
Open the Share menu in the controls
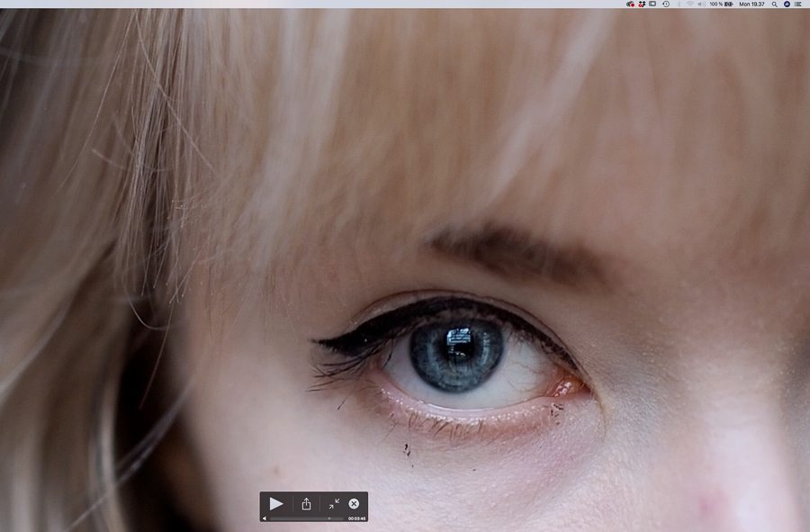click(306, 503)
